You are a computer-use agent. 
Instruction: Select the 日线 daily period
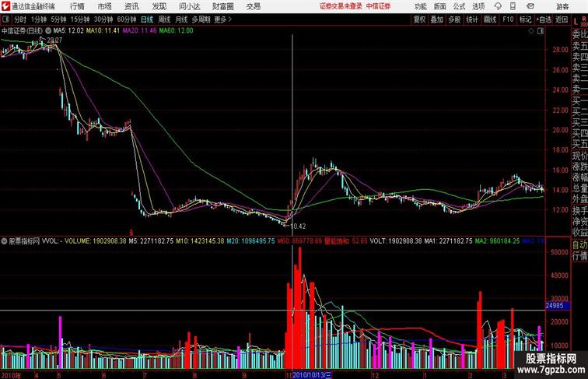(147, 19)
